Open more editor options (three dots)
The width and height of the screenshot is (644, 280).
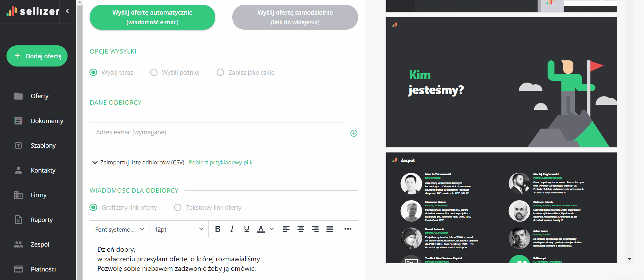[x=348, y=229]
